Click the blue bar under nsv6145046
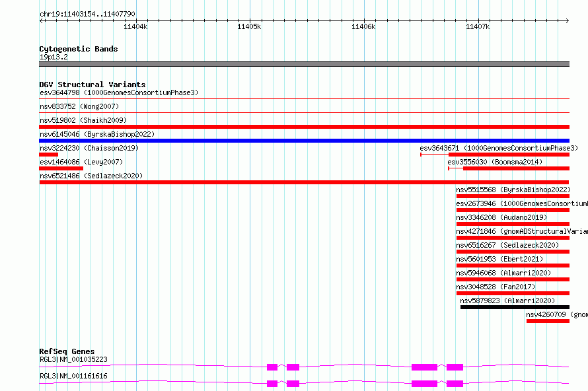Screen dimensions: 588x391 point(304,141)
